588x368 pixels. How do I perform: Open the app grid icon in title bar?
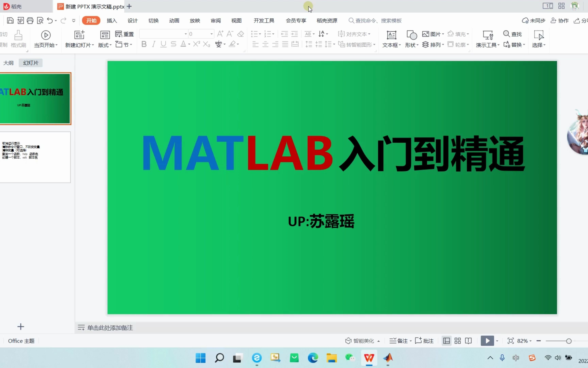click(x=561, y=6)
